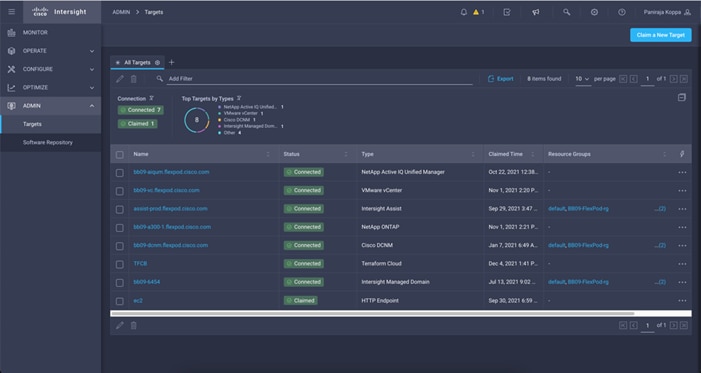Image resolution: width=701 pixels, height=373 pixels.
Task: Open actions menu for bb09-dcnm row
Action: coord(682,246)
